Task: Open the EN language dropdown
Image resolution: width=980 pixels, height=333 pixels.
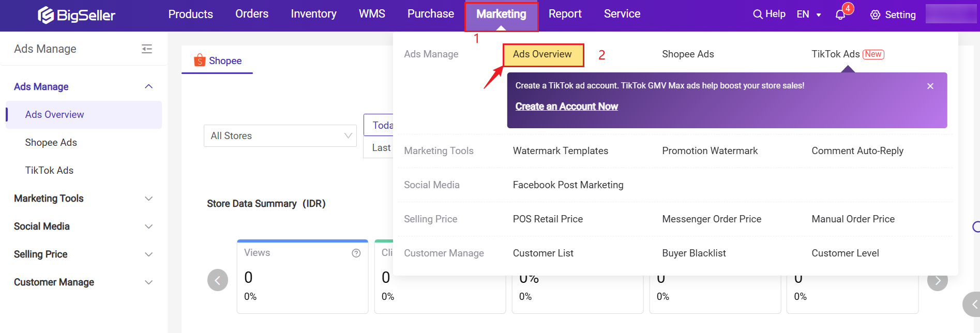Action: [809, 14]
